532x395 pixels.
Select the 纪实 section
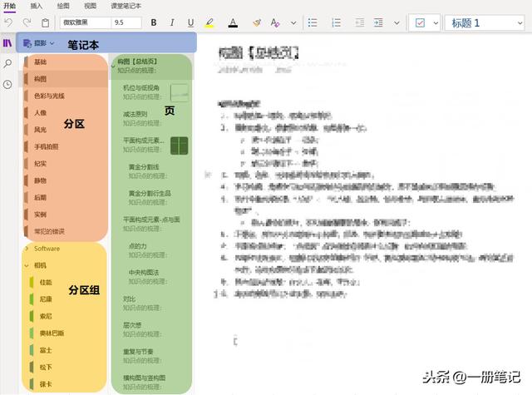(x=66, y=164)
